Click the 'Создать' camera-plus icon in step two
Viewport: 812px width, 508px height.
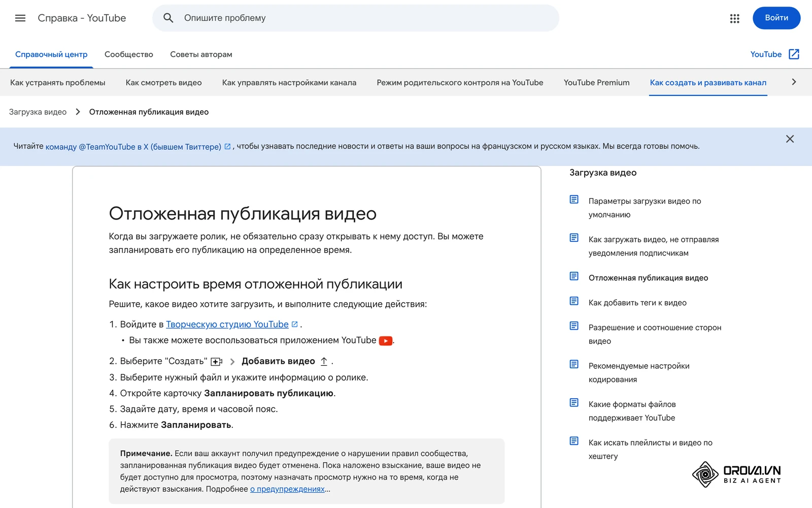pyautogui.click(x=217, y=362)
